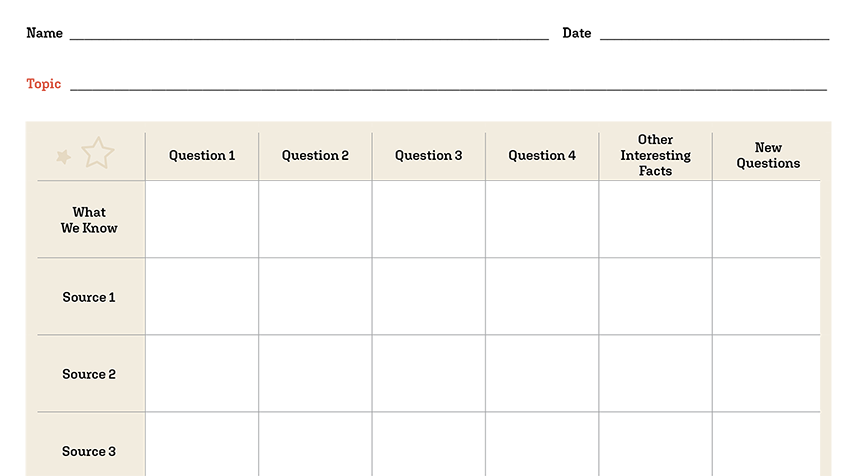Click the What We Know cell under Question 1

(x=202, y=219)
